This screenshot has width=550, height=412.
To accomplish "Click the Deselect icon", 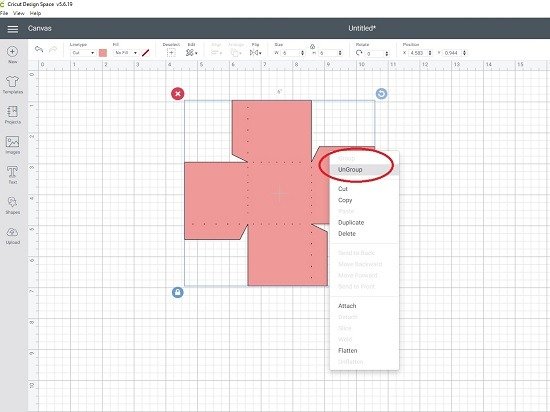I will point(171,53).
